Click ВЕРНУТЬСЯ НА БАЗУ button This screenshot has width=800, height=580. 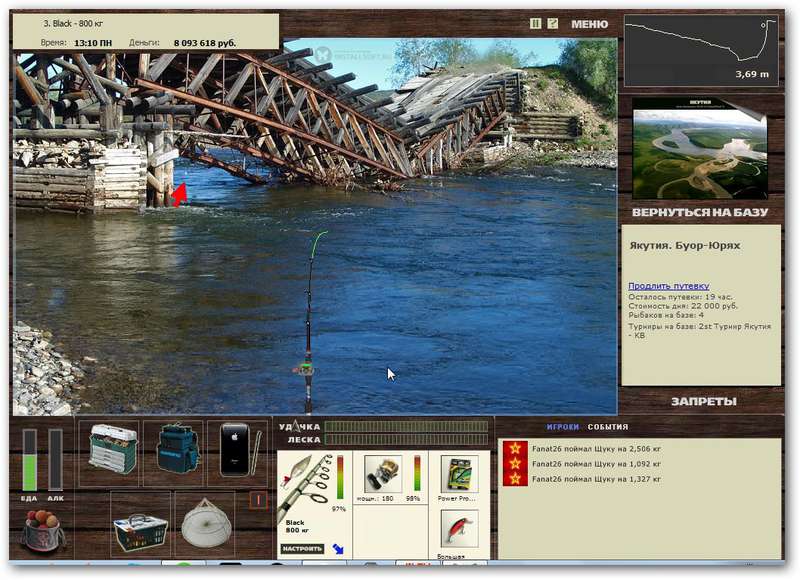[699, 212]
